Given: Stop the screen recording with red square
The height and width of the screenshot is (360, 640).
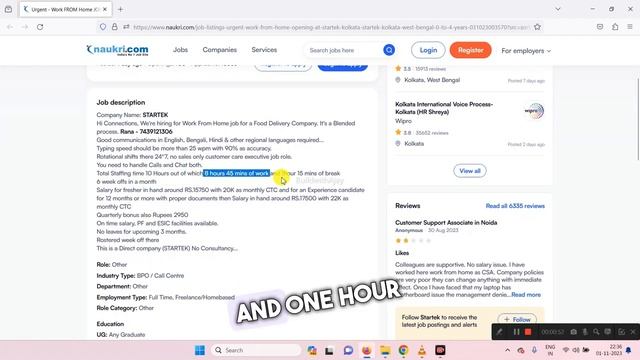Looking at the screenshot, I should click(x=528, y=332).
